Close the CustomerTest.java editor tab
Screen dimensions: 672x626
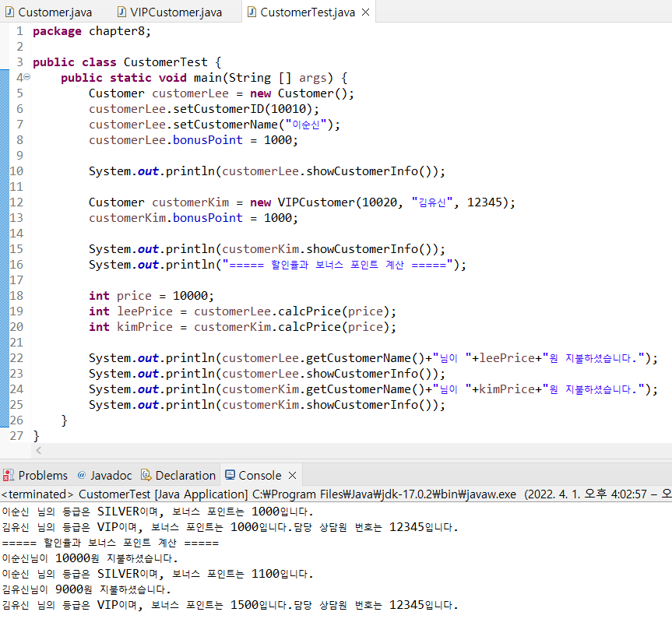coord(365,12)
